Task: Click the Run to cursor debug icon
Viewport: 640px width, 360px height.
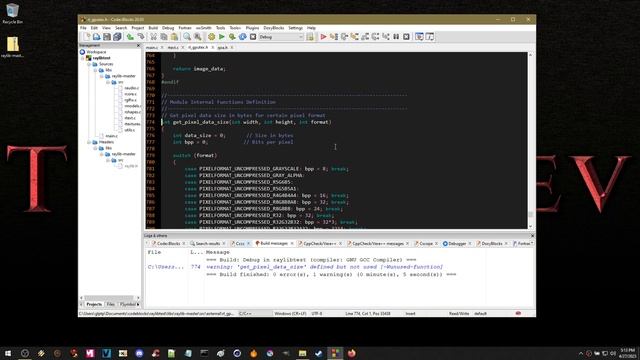Action: 334,37
